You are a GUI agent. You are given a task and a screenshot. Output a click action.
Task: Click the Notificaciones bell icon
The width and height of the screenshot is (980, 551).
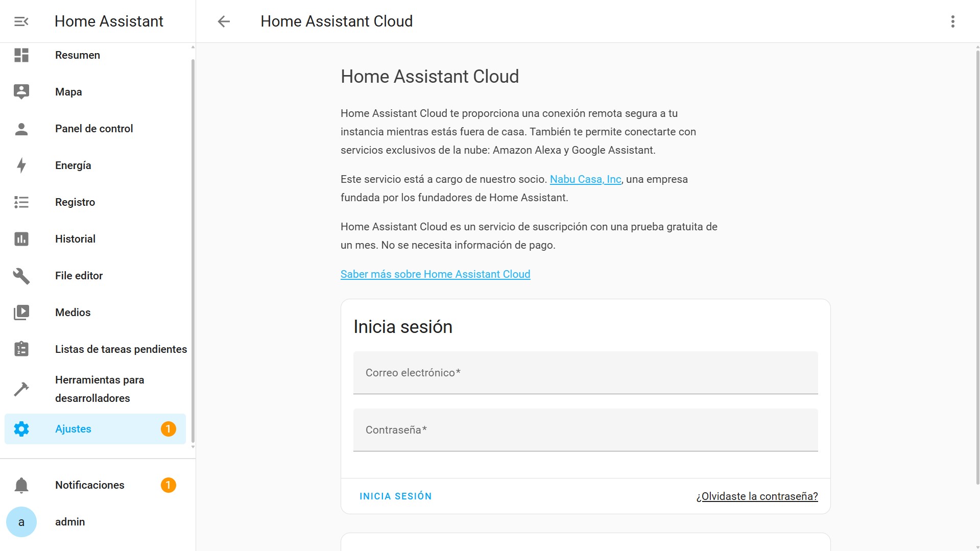21,485
